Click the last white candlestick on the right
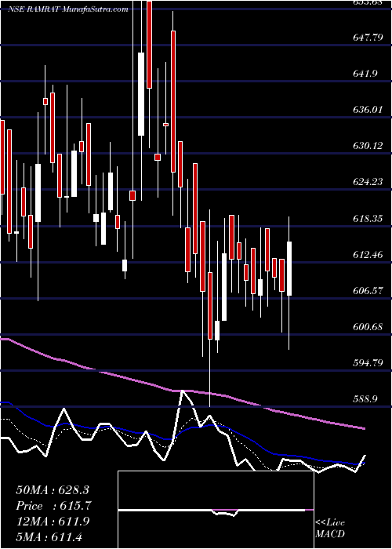The image size is (392, 549). coord(289,268)
